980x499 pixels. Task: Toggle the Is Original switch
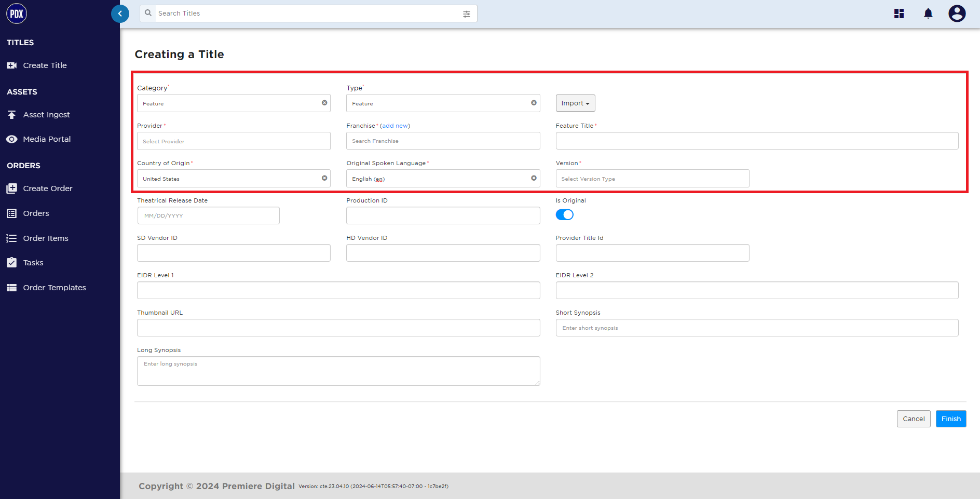click(565, 215)
